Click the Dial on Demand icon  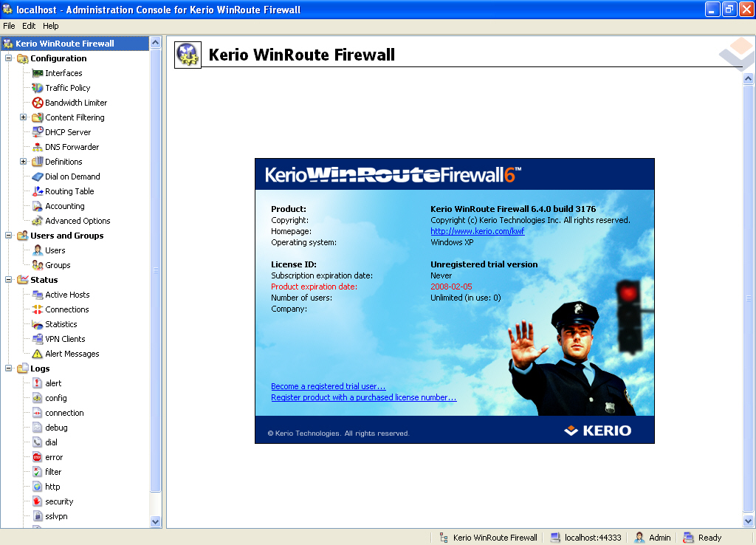pos(38,176)
